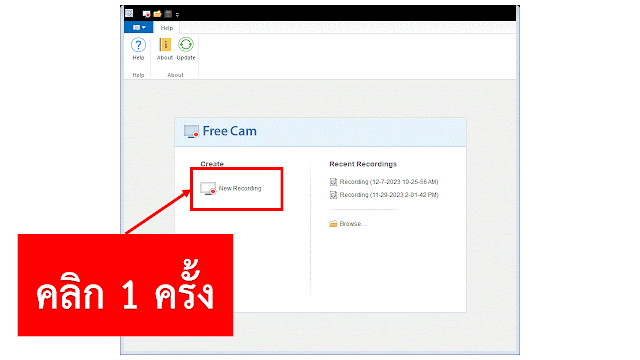Open the blue application menu button

coord(139,27)
